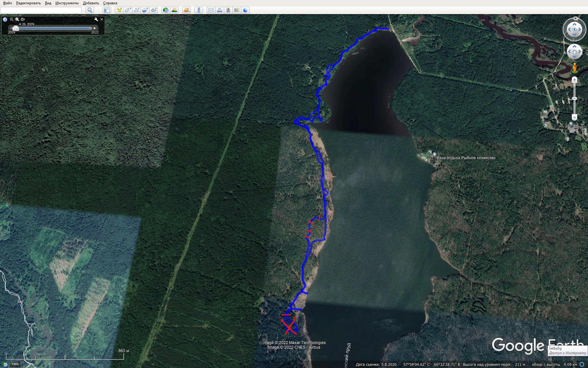The image size is (588, 368).
Task: Add an image overlay
Action: click(145, 10)
